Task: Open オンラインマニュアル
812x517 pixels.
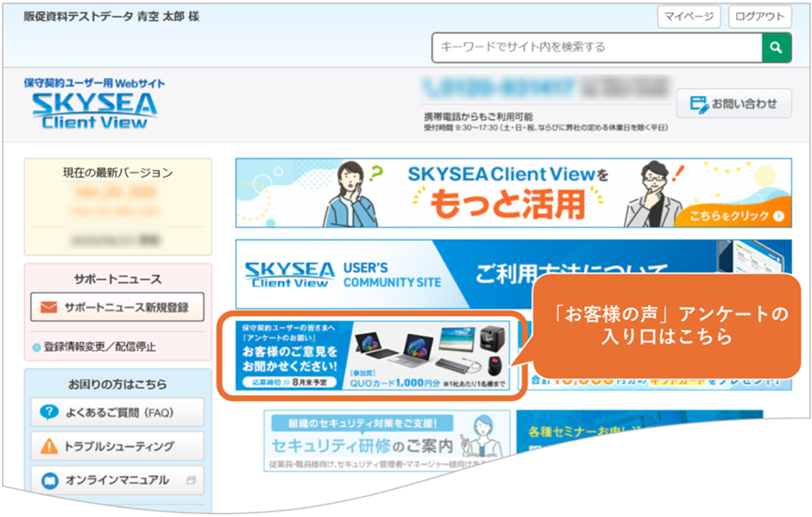Action: click(x=117, y=480)
